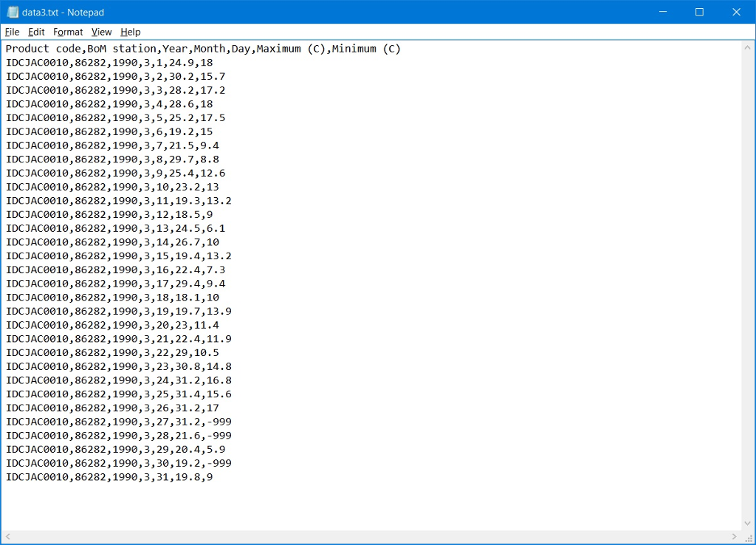Image resolution: width=756 pixels, height=545 pixels.
Task: Click the vertical scrollbar up arrow
Action: (746, 48)
